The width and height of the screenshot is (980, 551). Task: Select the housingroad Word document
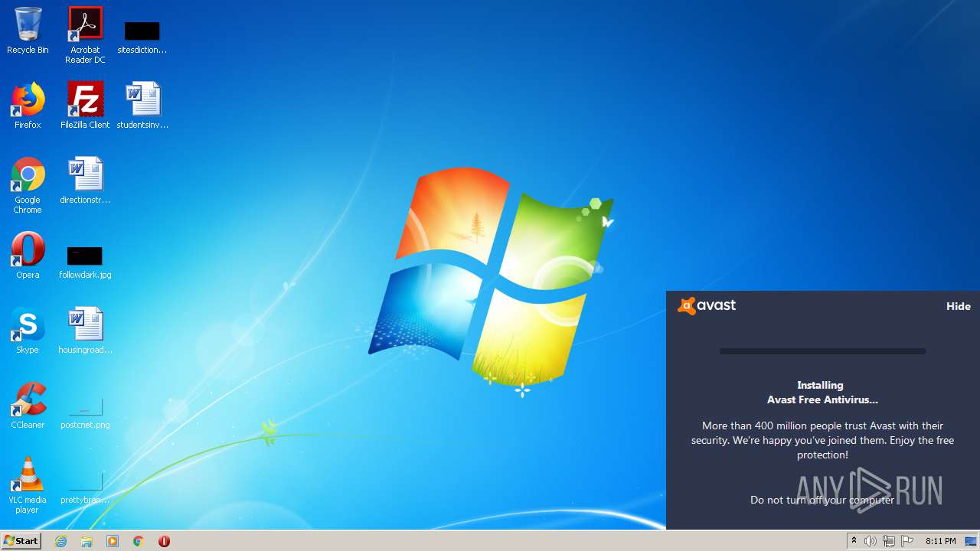coord(85,331)
